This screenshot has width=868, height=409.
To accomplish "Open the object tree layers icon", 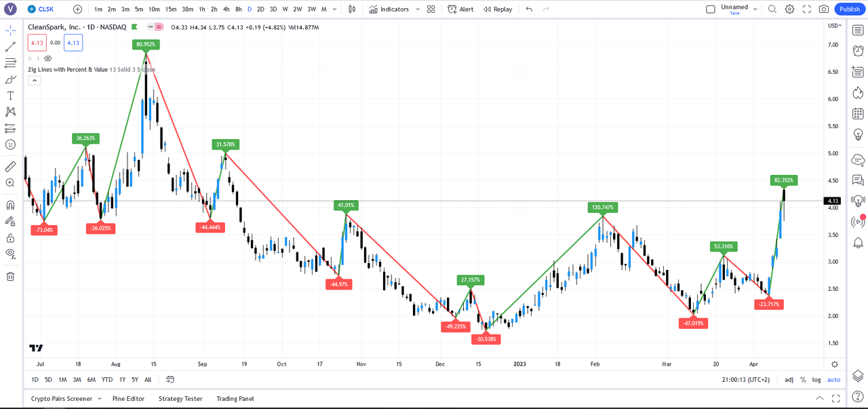I will coord(858,375).
